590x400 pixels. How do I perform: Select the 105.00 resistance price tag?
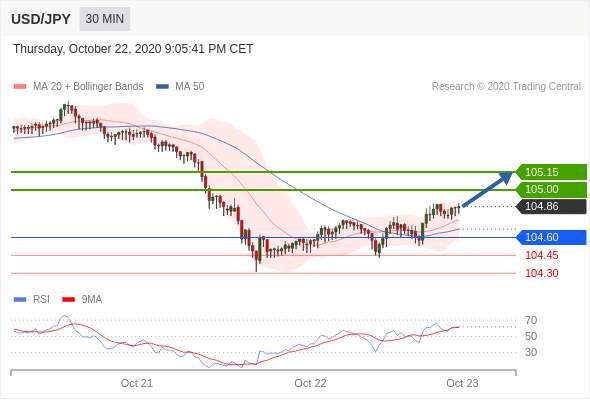click(x=551, y=189)
